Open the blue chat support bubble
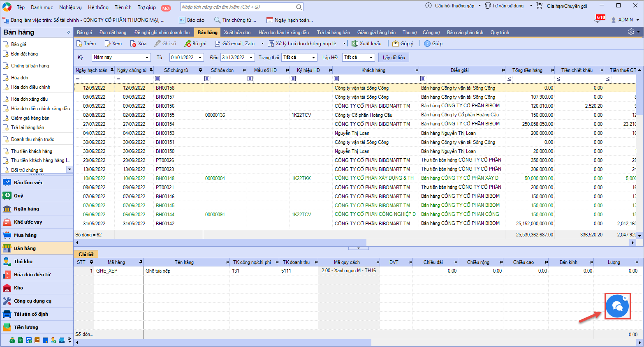Viewport: 644px width, 347px height. pyautogui.click(x=617, y=306)
